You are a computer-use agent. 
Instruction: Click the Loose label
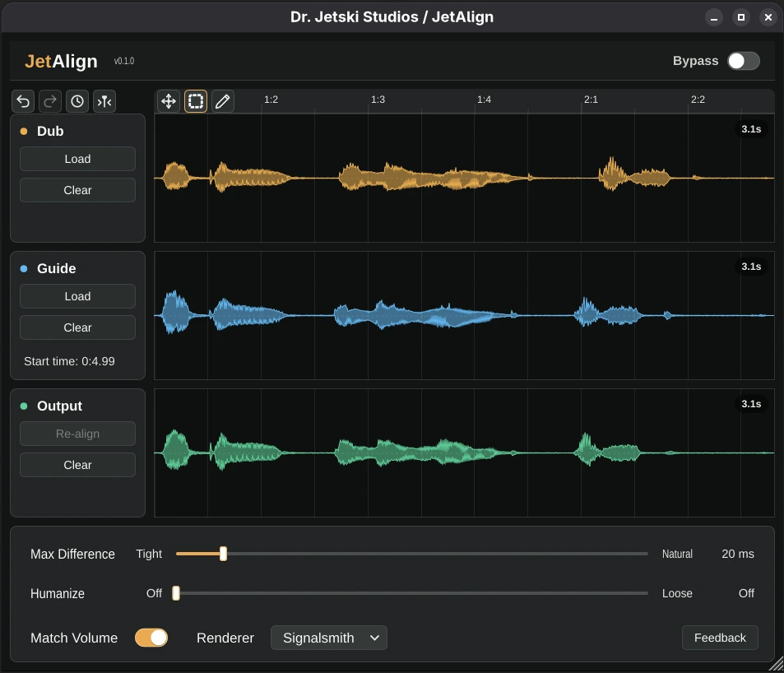[677, 593]
